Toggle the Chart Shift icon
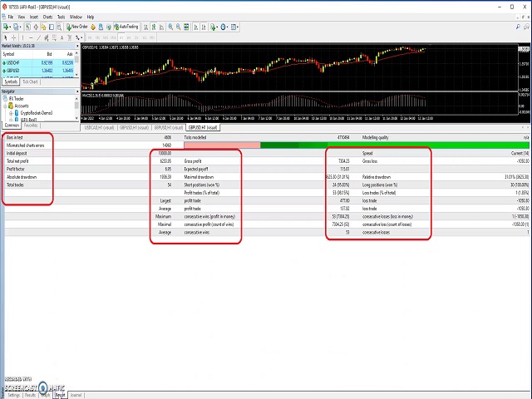The image size is (532, 399). pos(204,27)
